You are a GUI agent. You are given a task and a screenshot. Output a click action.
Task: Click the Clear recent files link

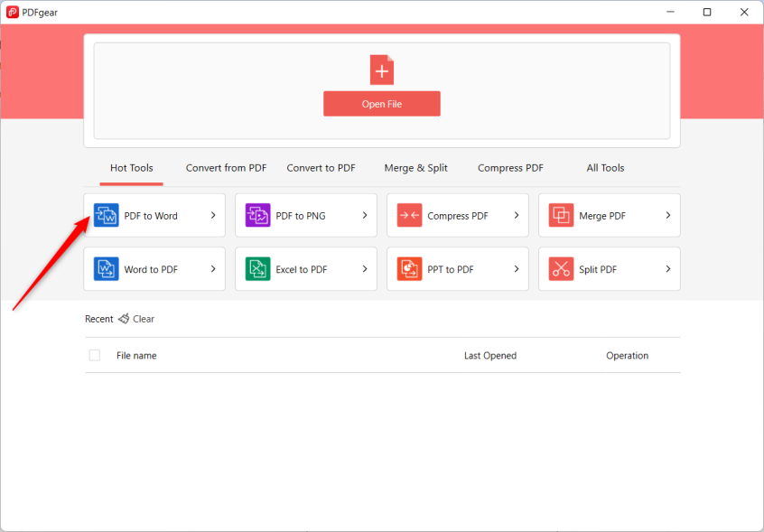click(x=144, y=319)
